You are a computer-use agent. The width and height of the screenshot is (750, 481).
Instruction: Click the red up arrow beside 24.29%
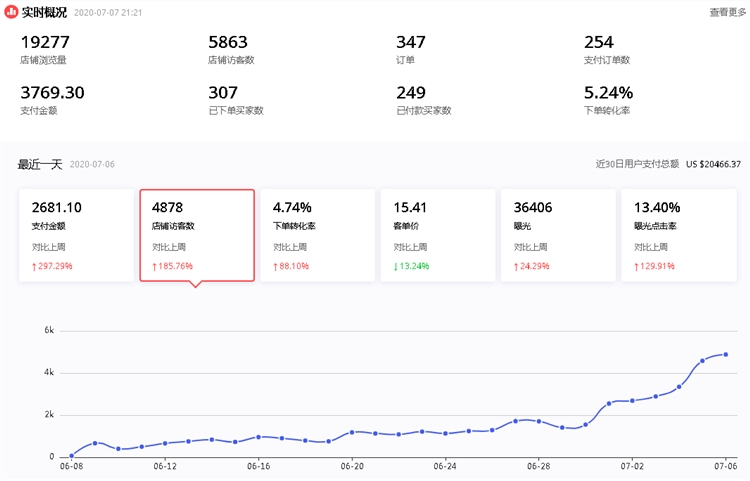516,266
